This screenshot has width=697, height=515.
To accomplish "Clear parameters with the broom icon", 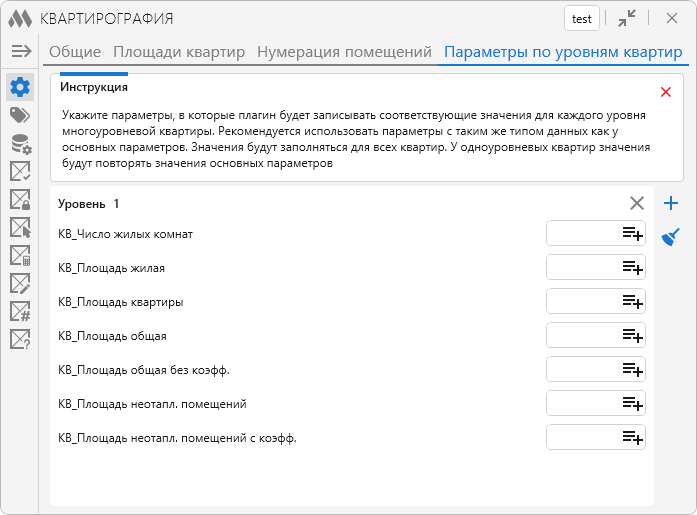I will [671, 237].
